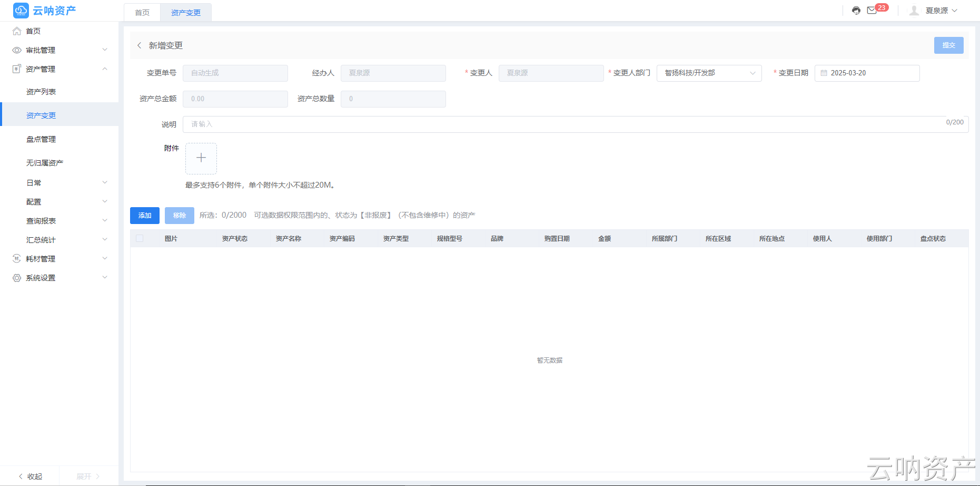Click the 移除 remove button
This screenshot has height=486, width=980.
(x=180, y=216)
